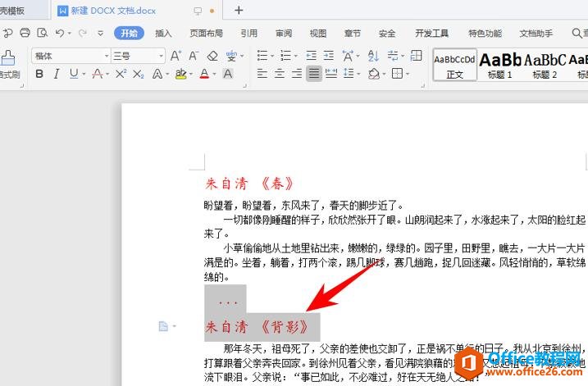Open the 引用 ribbon tab
The image size is (588, 386).
[249, 34]
